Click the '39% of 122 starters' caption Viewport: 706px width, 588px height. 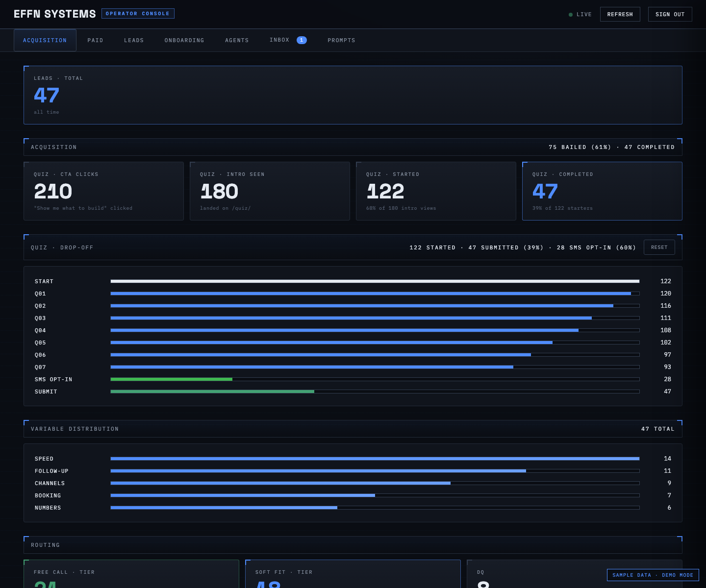(x=562, y=208)
